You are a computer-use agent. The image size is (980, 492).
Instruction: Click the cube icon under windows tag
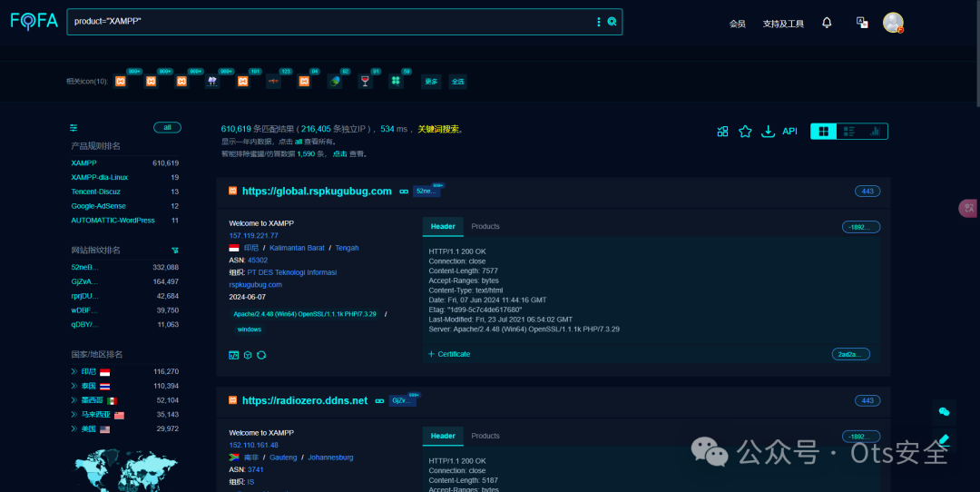[248, 355]
